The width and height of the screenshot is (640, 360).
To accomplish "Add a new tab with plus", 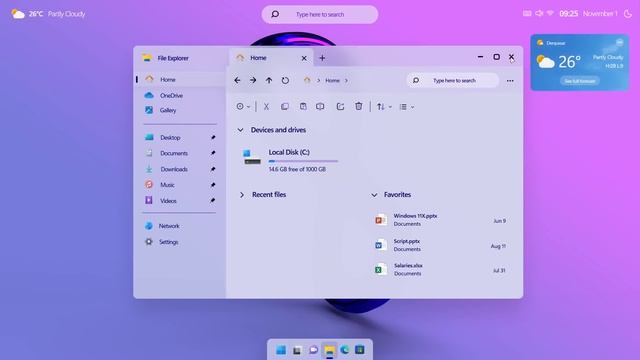I will [322, 58].
